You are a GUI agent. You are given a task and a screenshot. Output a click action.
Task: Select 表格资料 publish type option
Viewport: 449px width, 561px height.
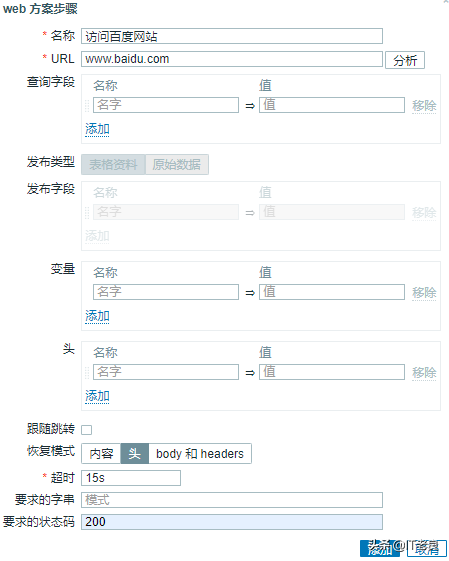click(x=113, y=165)
